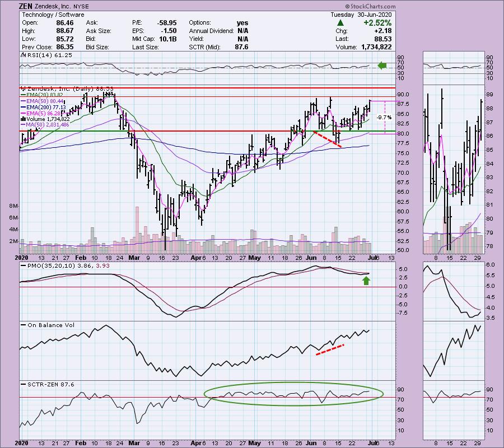This screenshot has height=448, width=504.
Task: Click the green up triangle beside +2.52%
Action: tap(340, 23)
